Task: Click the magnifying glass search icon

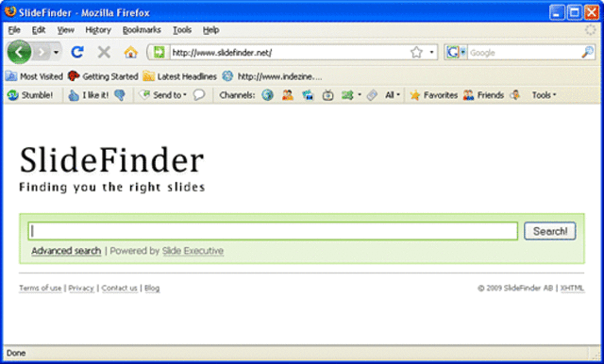Action: coord(587,52)
